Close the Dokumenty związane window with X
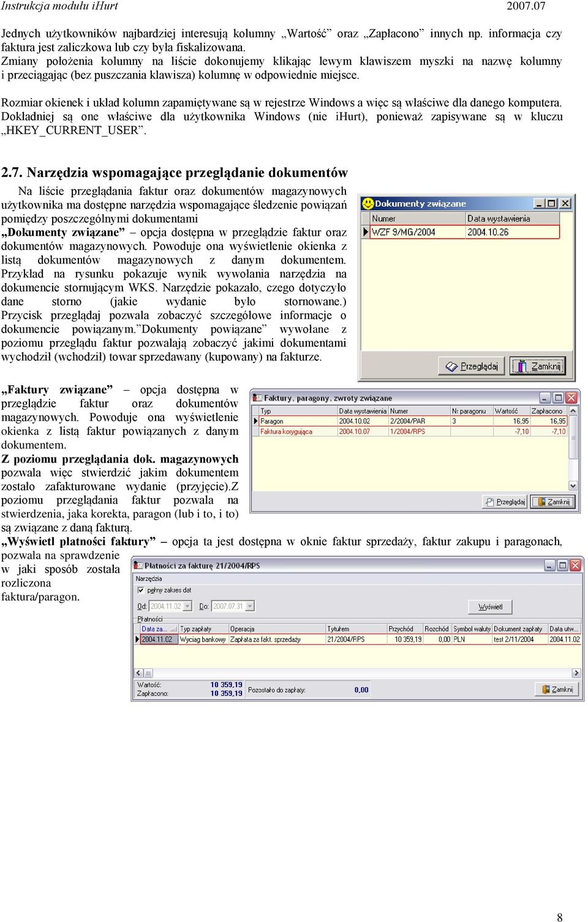The image size is (588, 922). tap(565, 203)
